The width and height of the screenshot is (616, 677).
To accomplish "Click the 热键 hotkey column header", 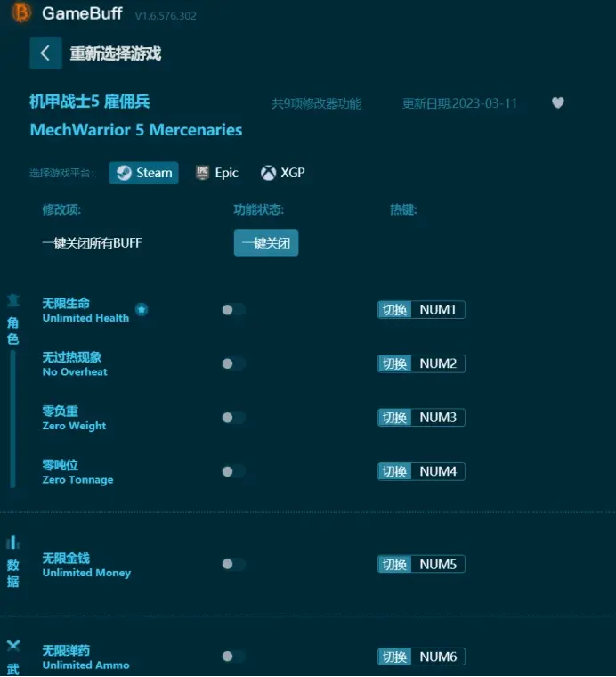I will [x=403, y=210].
